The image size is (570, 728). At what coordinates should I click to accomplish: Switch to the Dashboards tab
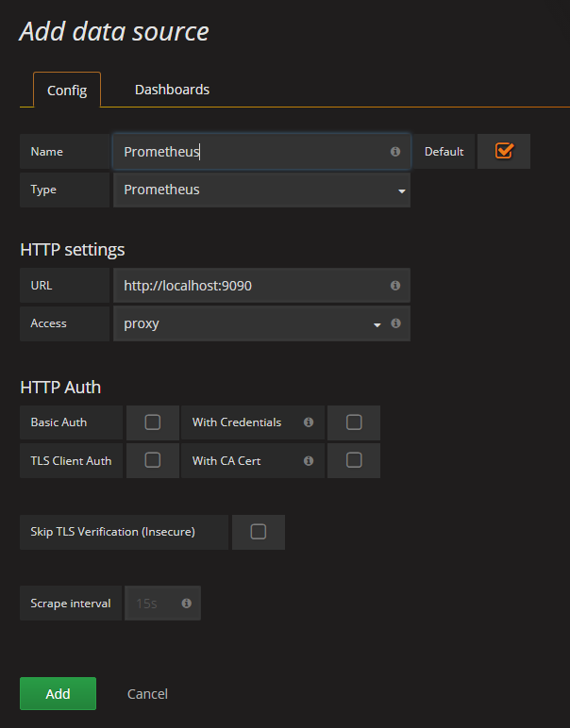click(172, 90)
